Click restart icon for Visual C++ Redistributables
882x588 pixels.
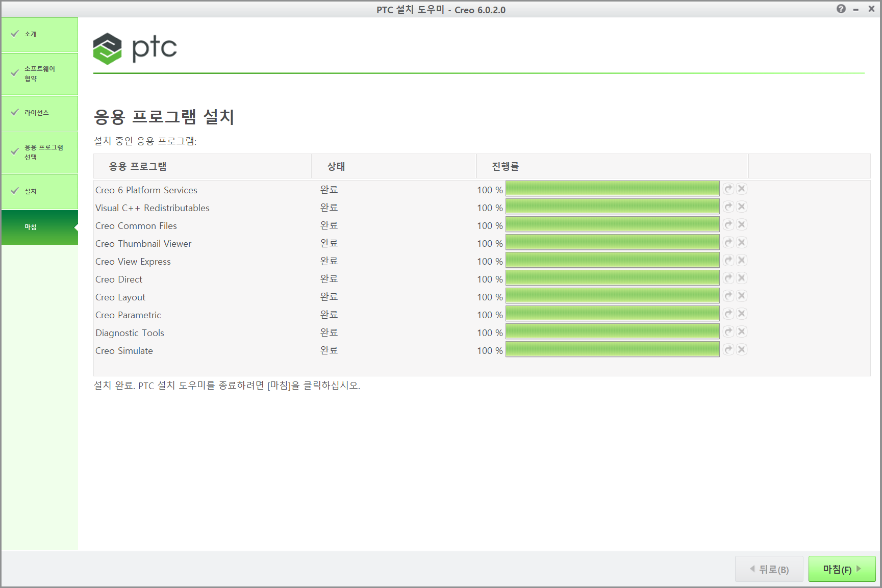[728, 207]
